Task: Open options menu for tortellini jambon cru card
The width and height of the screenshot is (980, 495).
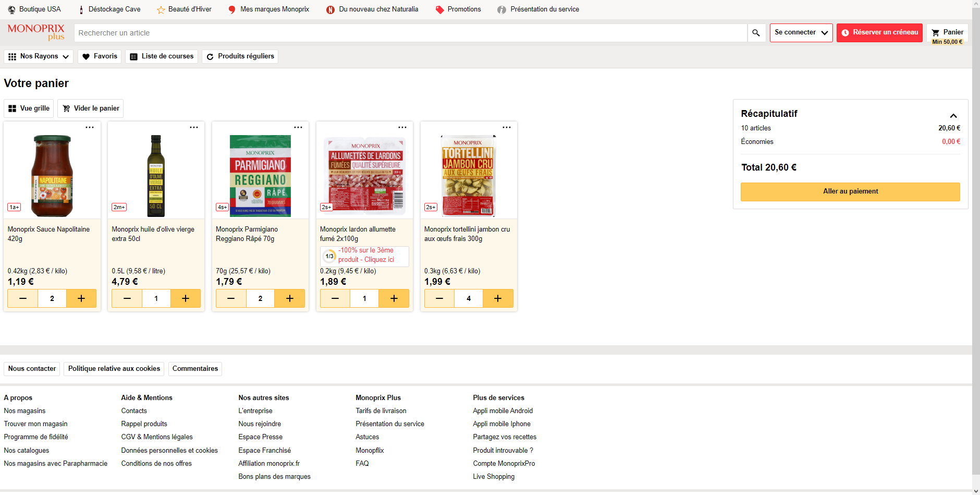Action: pyautogui.click(x=507, y=127)
